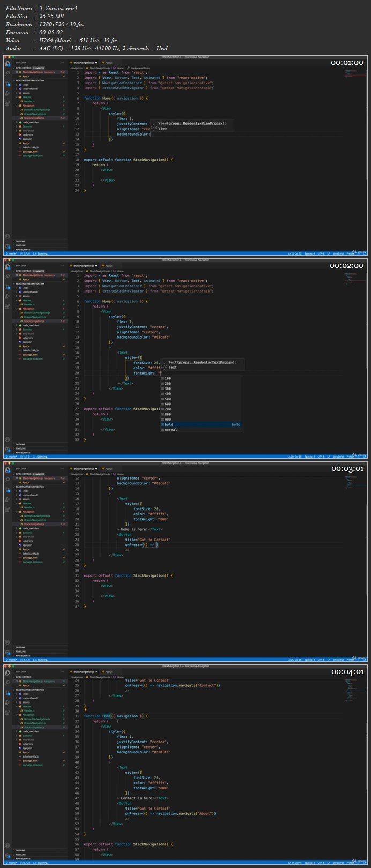Click master branch indicator in 00:02:00 status bar

(x=11, y=457)
